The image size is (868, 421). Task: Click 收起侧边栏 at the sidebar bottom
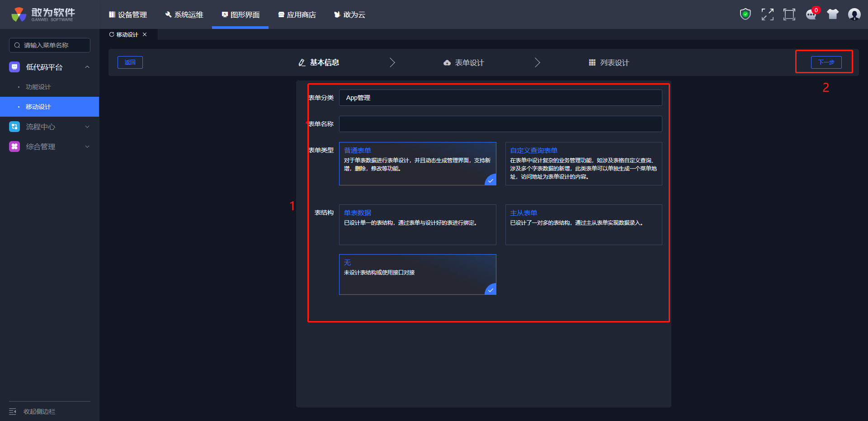pos(39,412)
